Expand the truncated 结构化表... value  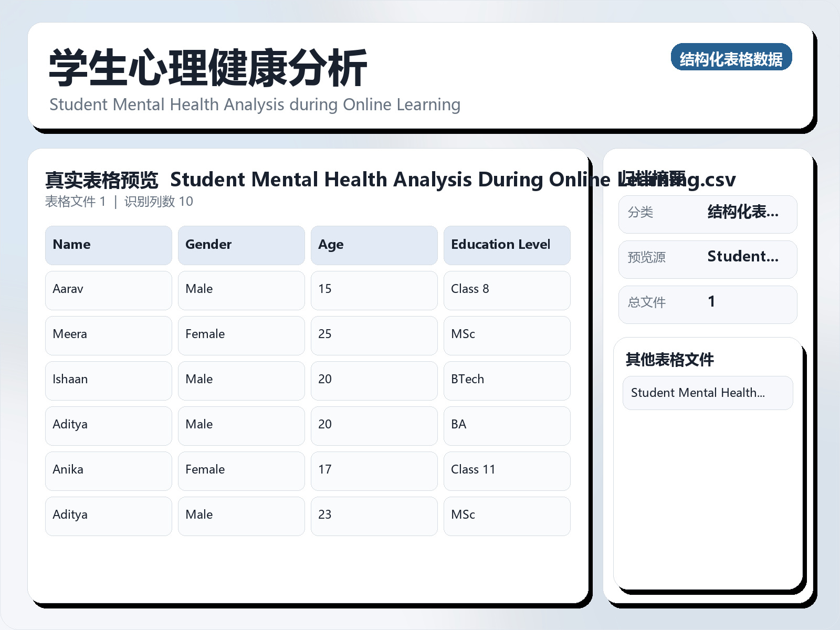[x=743, y=213]
